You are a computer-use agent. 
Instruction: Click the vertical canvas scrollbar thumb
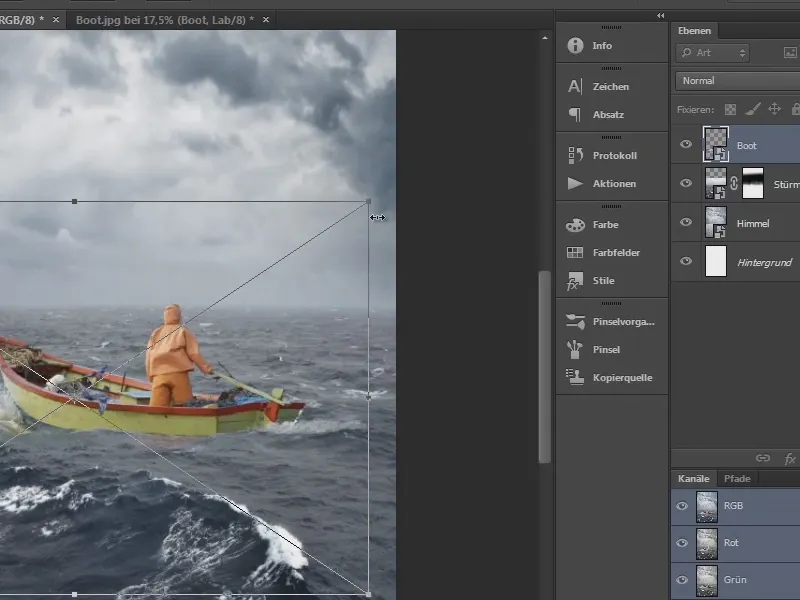[544, 366]
